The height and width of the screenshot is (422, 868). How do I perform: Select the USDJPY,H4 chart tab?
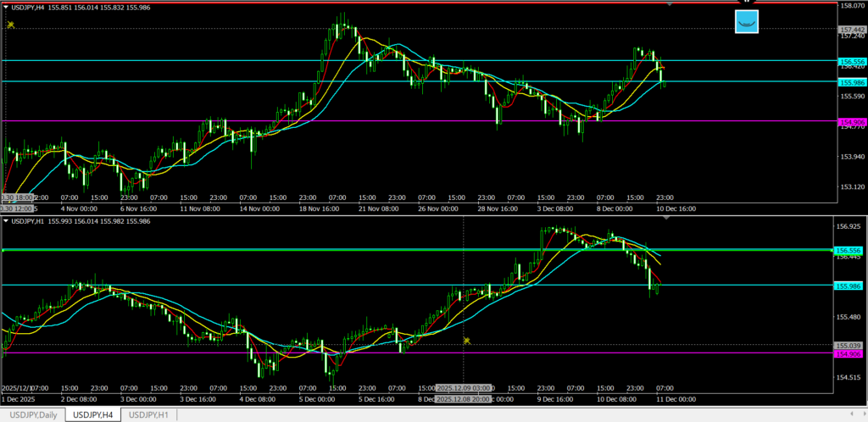pyautogui.click(x=93, y=414)
